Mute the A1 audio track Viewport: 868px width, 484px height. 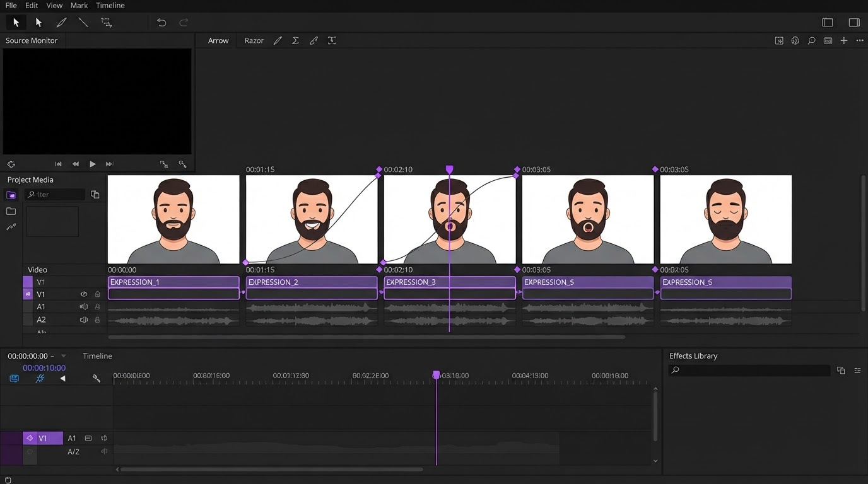tap(83, 307)
